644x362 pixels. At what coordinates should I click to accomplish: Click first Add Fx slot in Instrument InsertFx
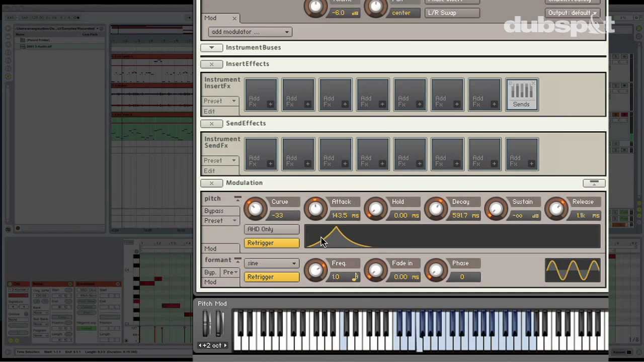261,95
